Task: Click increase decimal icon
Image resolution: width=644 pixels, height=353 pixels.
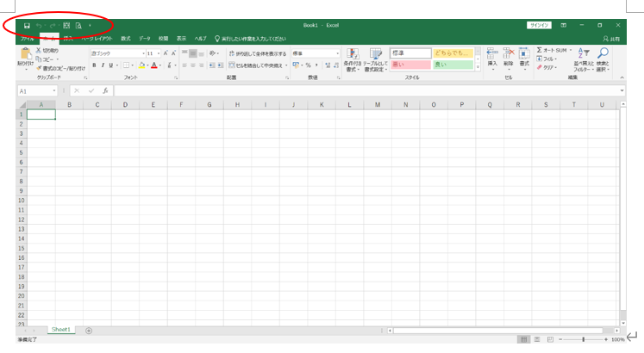Action: coord(328,65)
